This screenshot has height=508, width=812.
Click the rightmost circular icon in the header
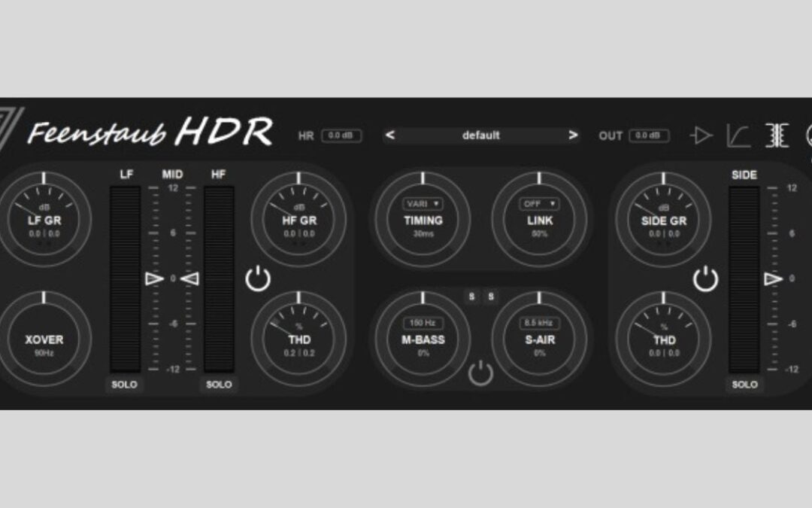809,134
